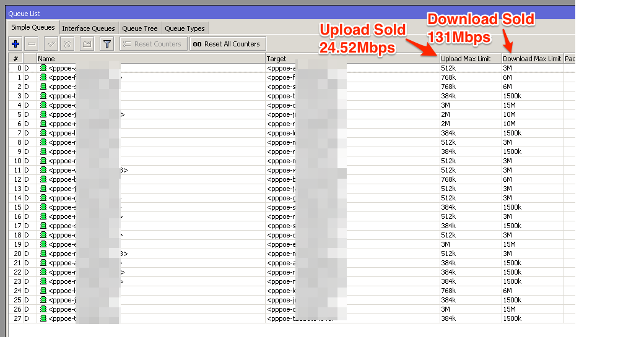Click Reset All Counters button
Image resolution: width=644 pixels, height=337 pixels.
coord(227,44)
